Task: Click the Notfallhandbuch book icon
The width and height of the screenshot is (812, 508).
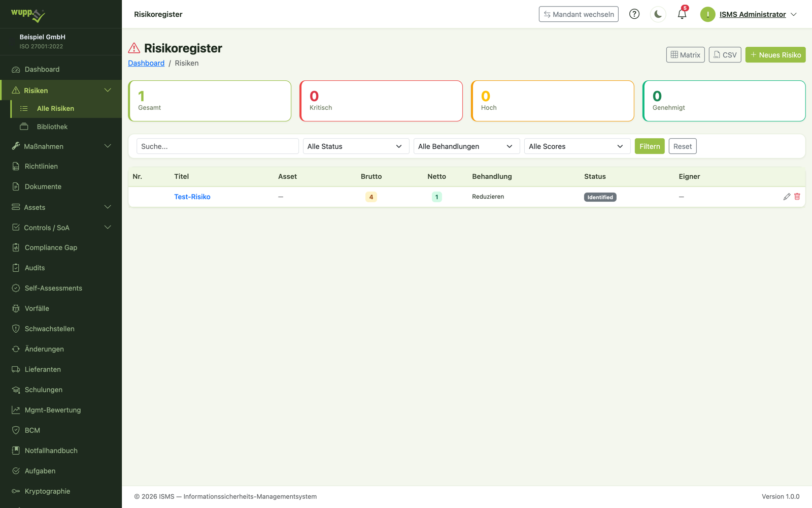Action: click(x=16, y=451)
